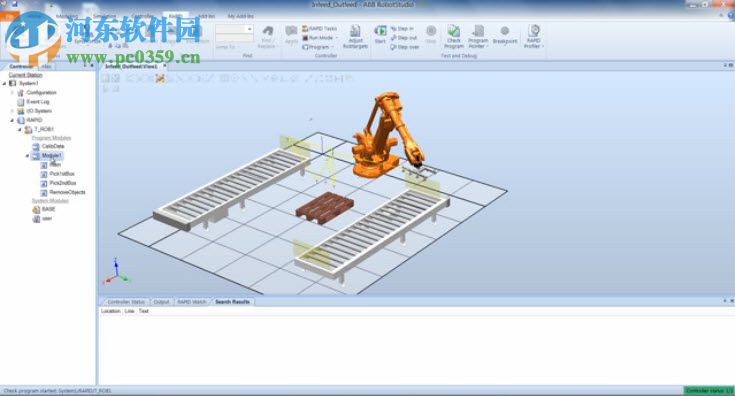Select the user system module

click(x=47, y=218)
